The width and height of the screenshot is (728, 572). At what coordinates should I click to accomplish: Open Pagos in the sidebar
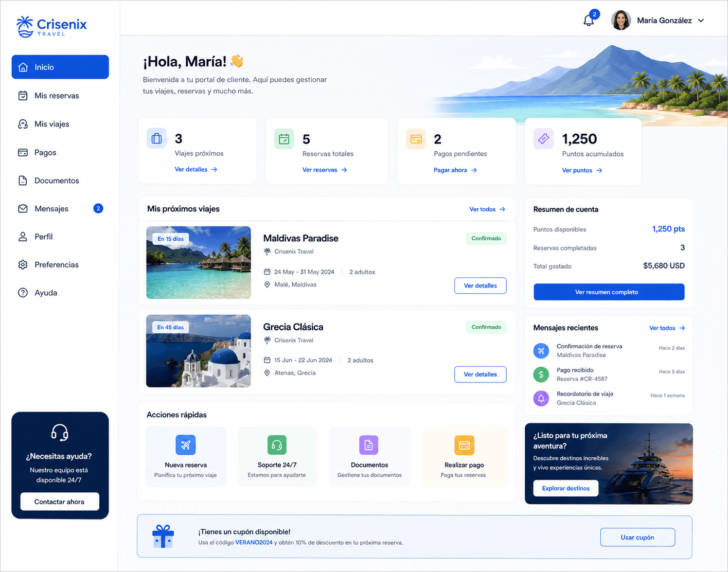60,152
